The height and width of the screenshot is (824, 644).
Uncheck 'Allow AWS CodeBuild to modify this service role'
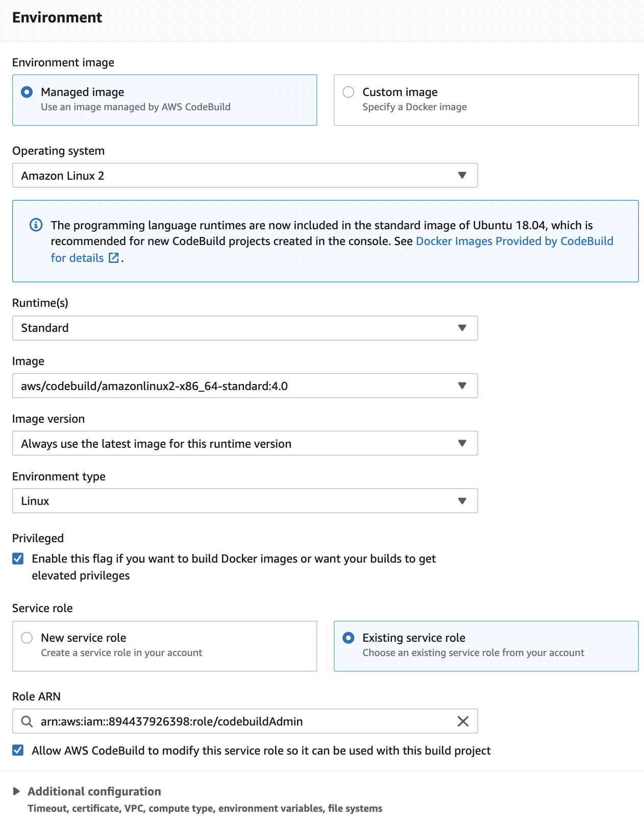[x=17, y=750]
